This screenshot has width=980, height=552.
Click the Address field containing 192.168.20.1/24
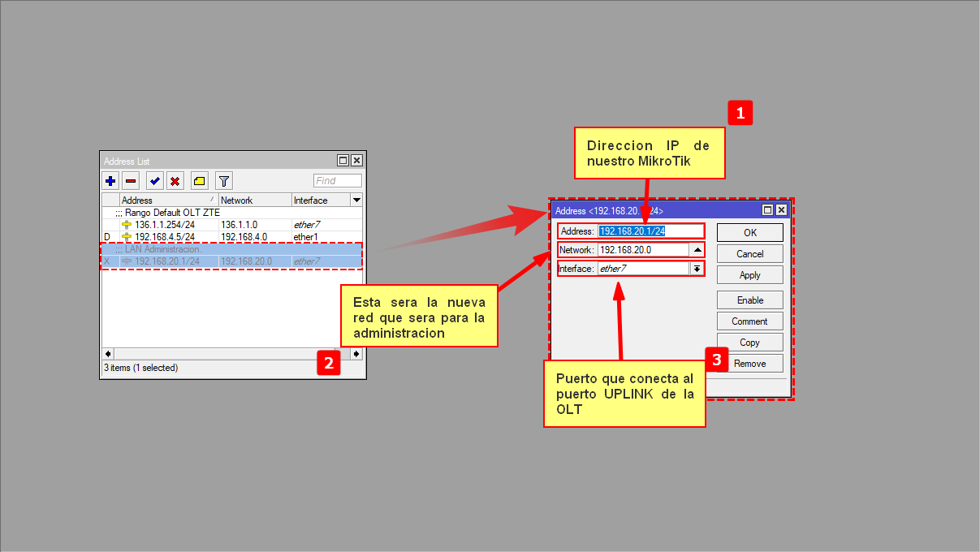(650, 231)
